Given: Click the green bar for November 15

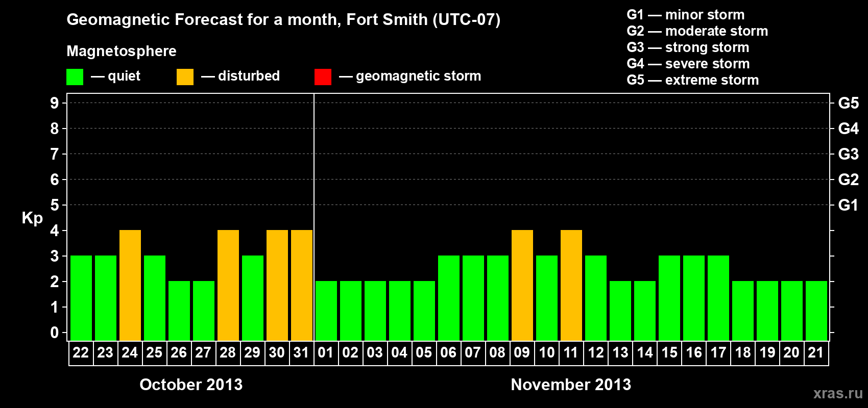Looking at the screenshot, I should (669, 298).
